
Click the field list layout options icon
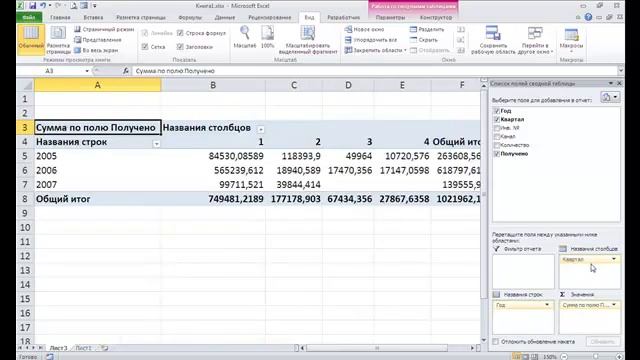coord(610,97)
